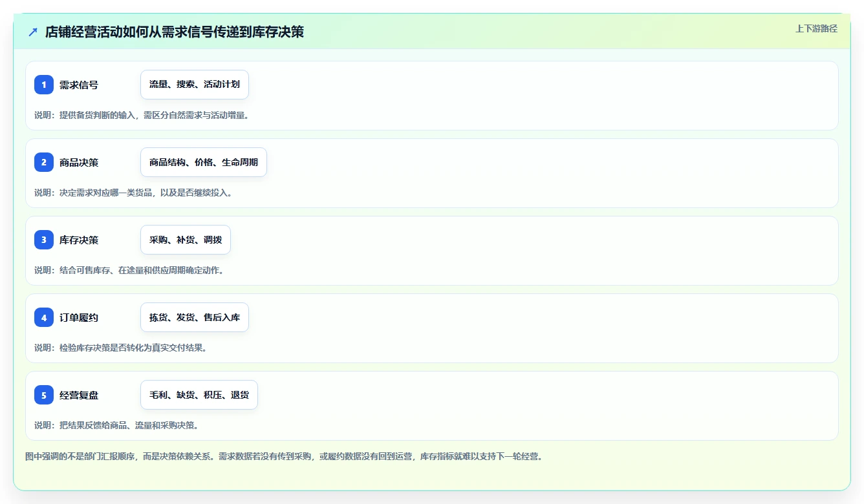Click the step 2 number badge
Screen dimensions: 864x504
(x=44, y=162)
